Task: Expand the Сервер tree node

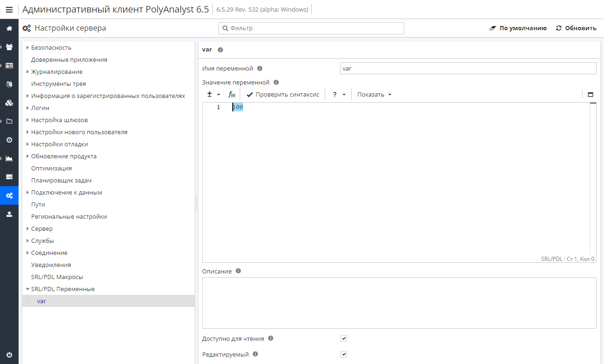Action: tap(28, 228)
